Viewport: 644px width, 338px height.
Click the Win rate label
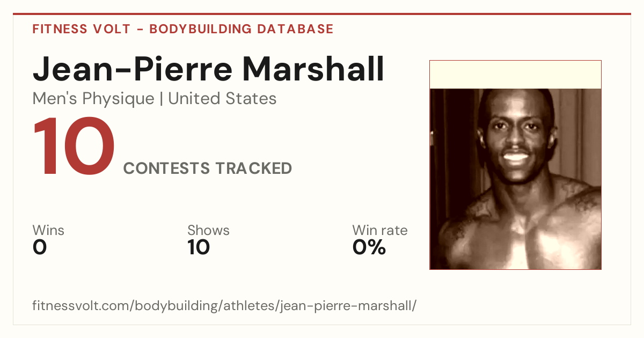pos(379,230)
